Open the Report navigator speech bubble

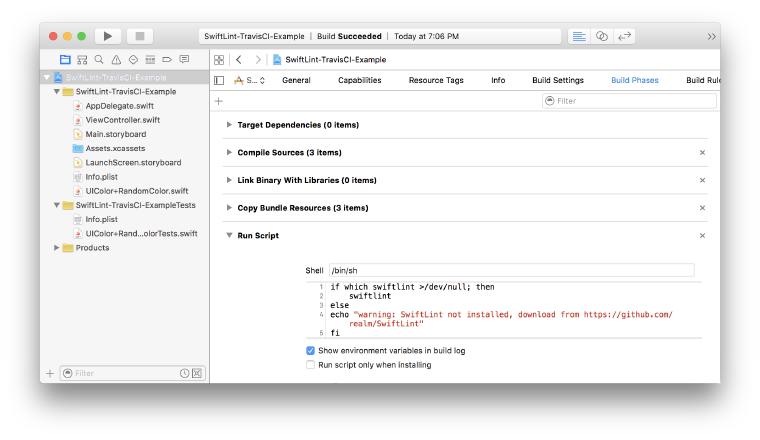pyautogui.click(x=184, y=60)
